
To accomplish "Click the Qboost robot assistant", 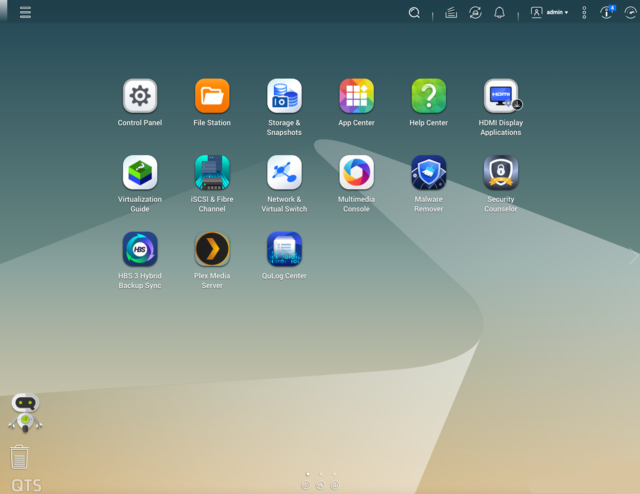I will click(x=25, y=413).
